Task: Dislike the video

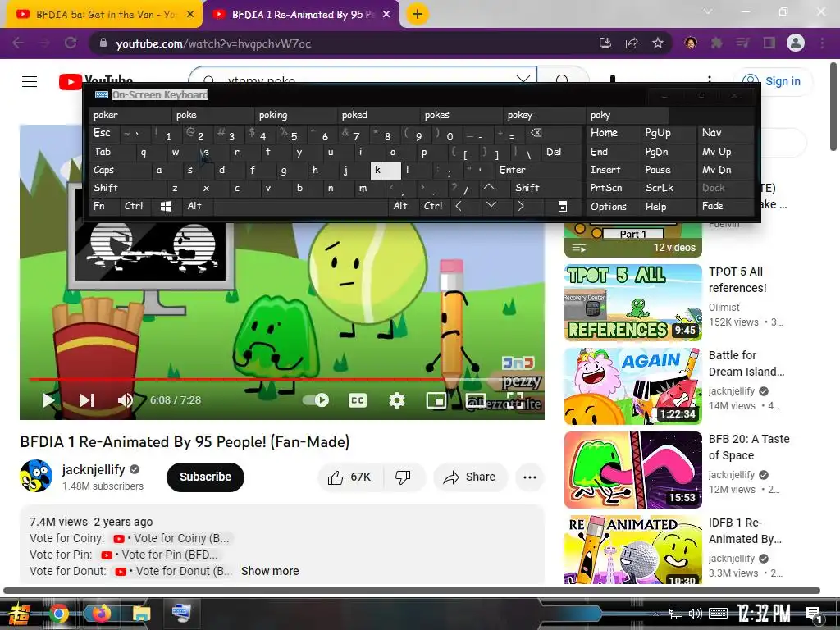Action: 403,477
